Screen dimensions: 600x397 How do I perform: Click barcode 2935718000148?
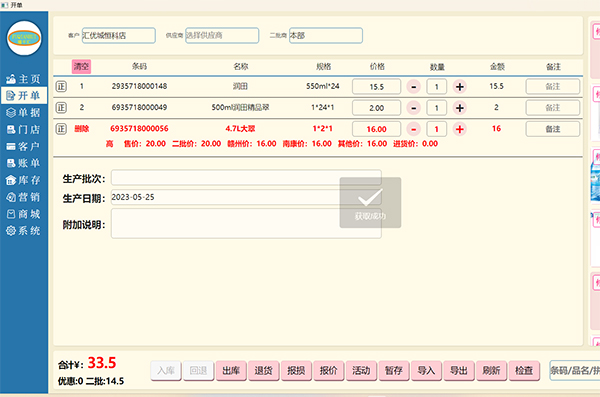(139, 86)
